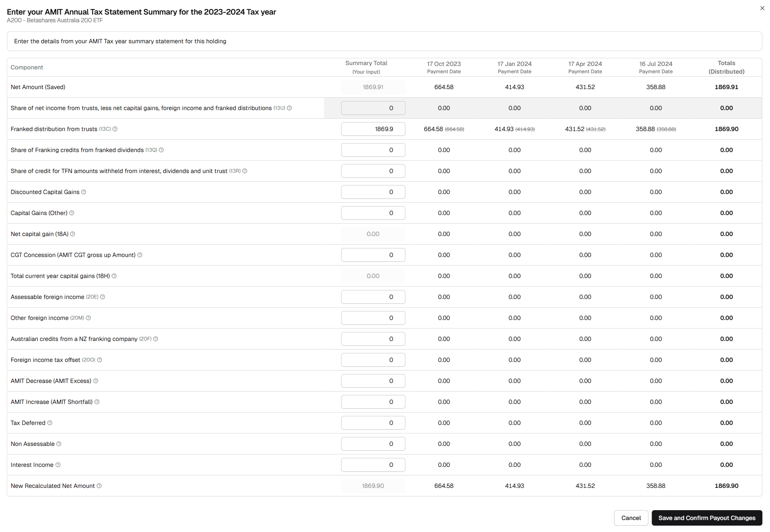
Task: Click the AMIT Increase (AMIT Shortfall) input field
Action: click(x=373, y=402)
